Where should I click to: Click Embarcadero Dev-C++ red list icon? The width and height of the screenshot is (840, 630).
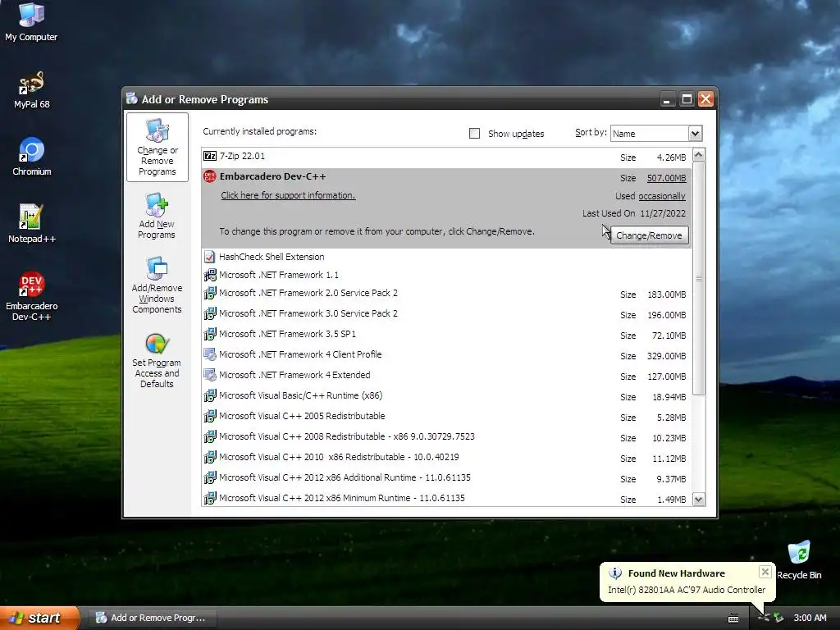[x=209, y=176]
